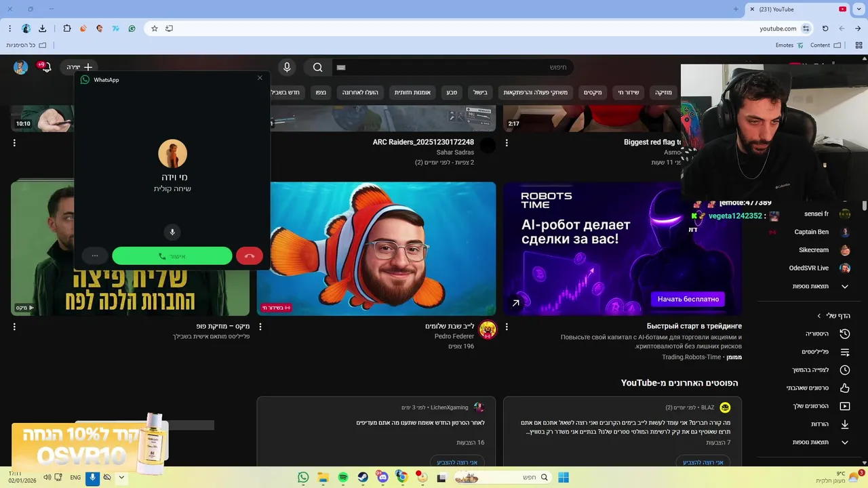Open the YouTube account avatar menu

[20, 67]
